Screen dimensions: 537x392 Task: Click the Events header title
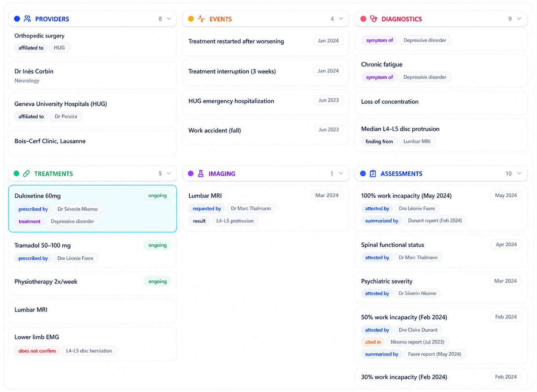(221, 19)
